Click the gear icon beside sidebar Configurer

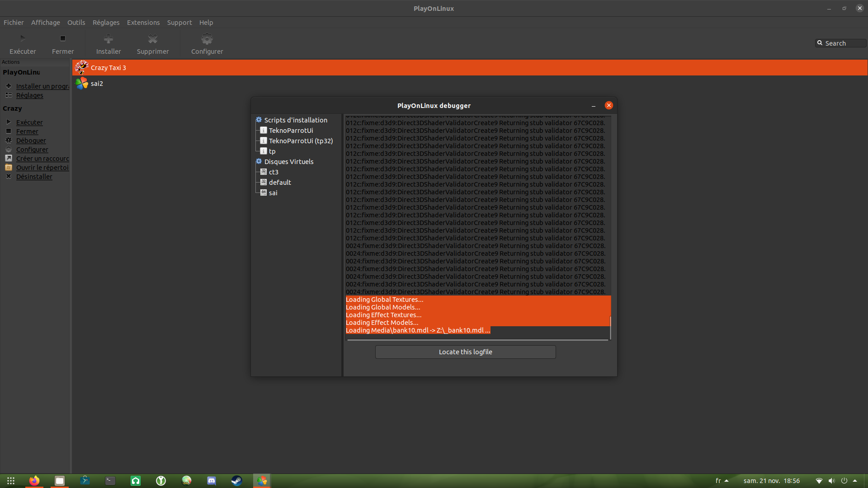(9, 149)
